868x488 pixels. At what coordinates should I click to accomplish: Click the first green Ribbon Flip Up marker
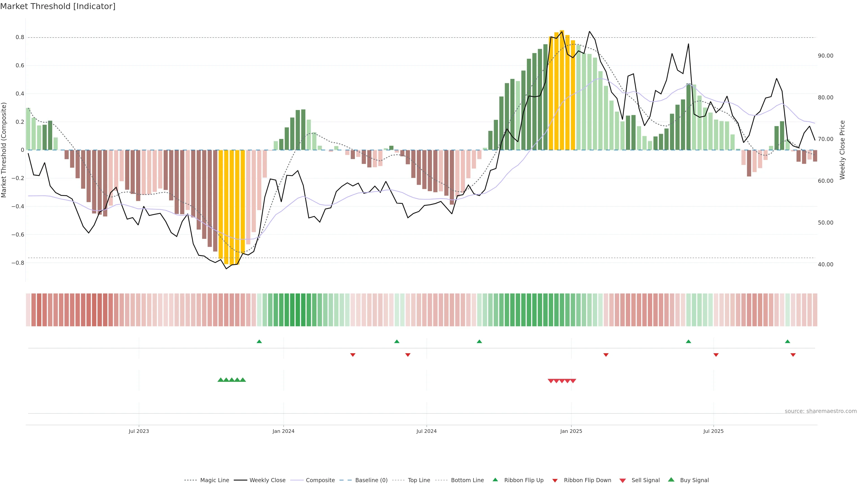point(259,342)
